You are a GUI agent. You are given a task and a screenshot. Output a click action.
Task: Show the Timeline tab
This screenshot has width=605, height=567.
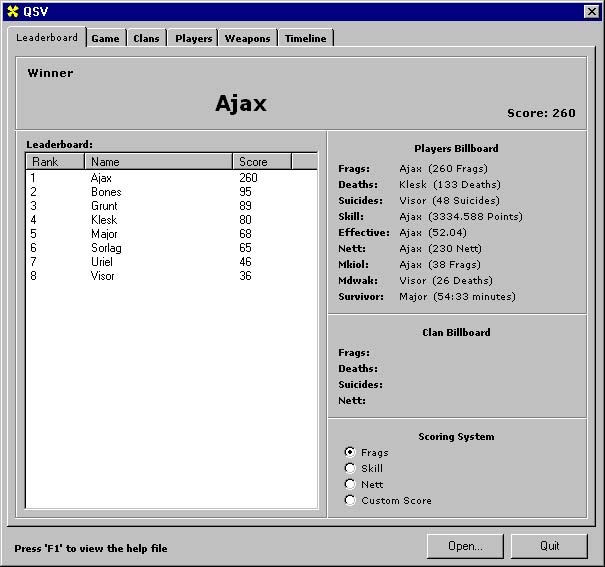coord(305,38)
